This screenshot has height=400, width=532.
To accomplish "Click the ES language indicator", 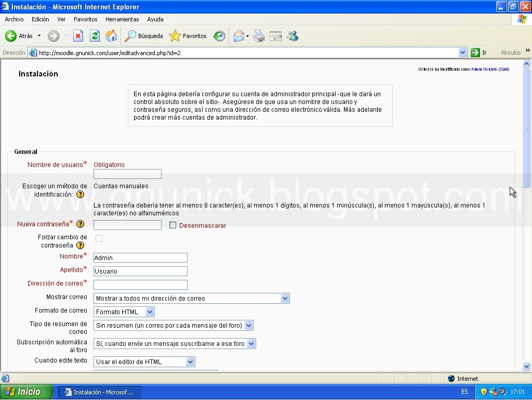I will click(464, 392).
